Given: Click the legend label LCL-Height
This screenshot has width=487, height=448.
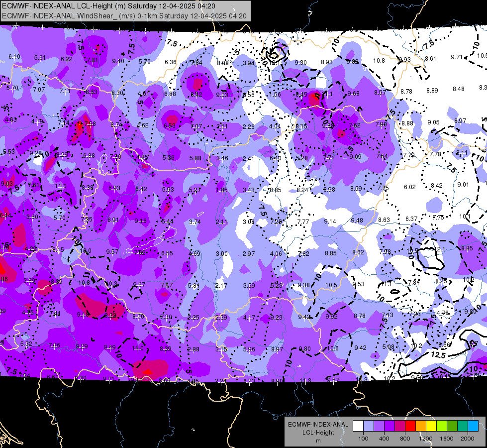Looking at the screenshot, I should [x=318, y=433].
